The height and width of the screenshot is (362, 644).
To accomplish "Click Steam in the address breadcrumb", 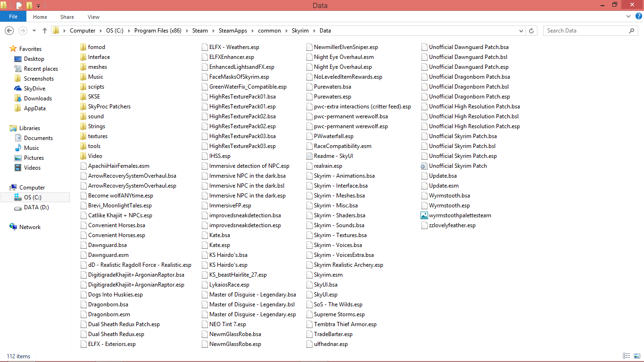I will click(x=200, y=31).
